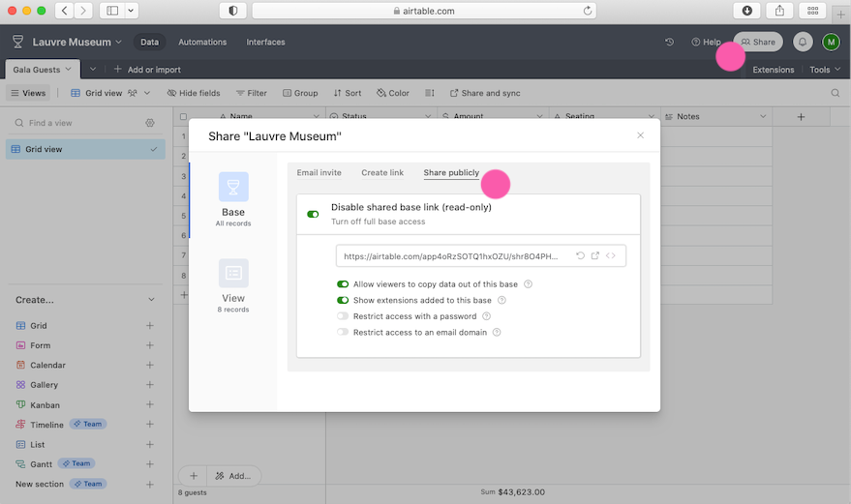Regenerate the shared base link URL
Viewport: 851px width, 504px height.
580,255
